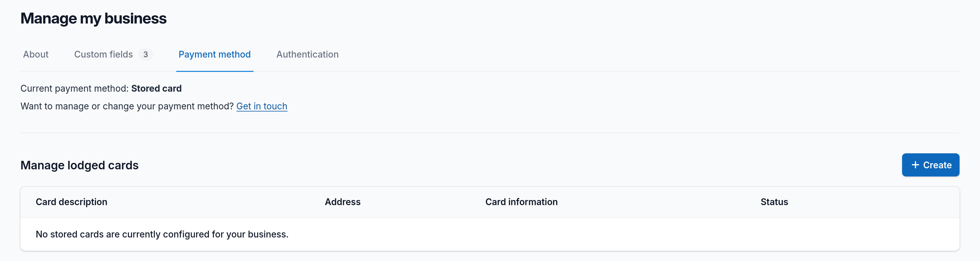The height and width of the screenshot is (261, 980).
Task: Click the Custom fields count badge
Action: (145, 55)
